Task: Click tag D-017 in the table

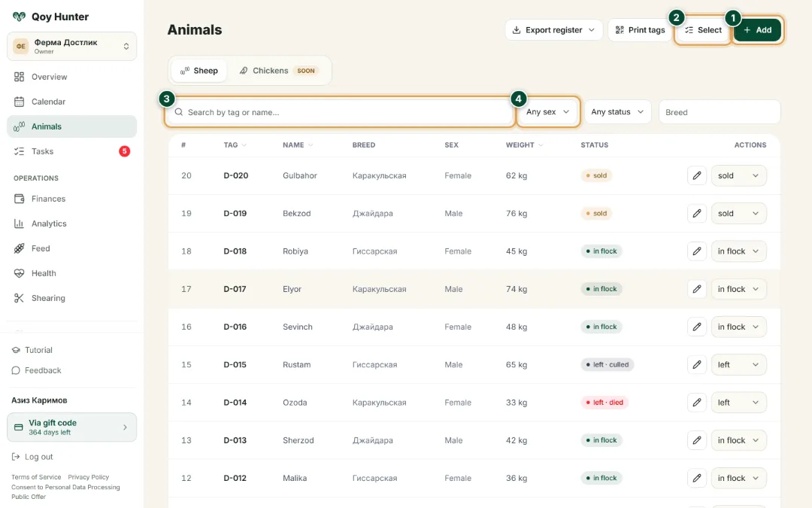Action: click(x=235, y=289)
